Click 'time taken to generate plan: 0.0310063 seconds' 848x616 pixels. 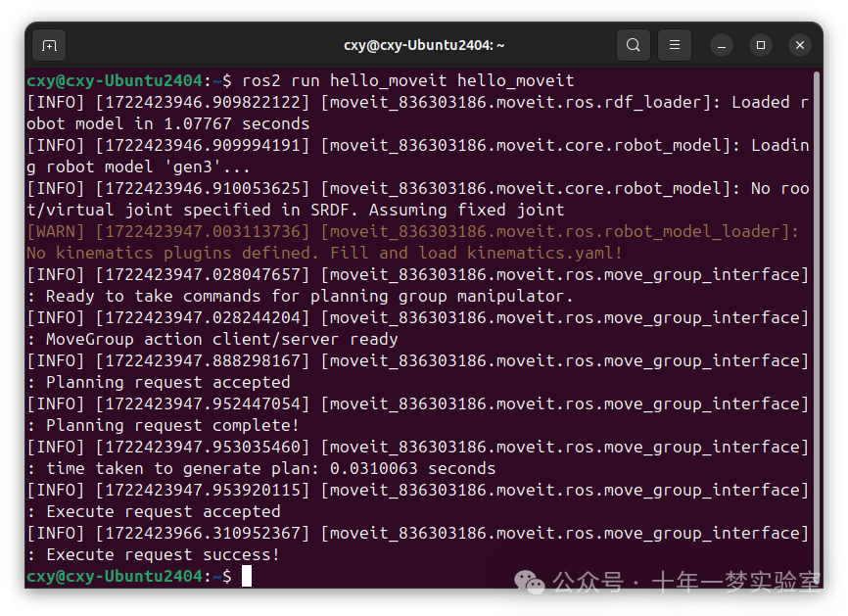coord(270,468)
